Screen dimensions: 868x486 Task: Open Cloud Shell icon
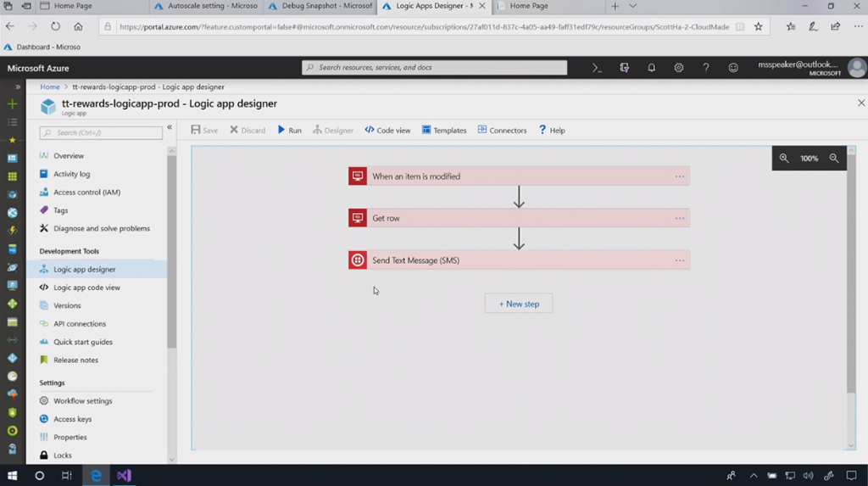[597, 68]
